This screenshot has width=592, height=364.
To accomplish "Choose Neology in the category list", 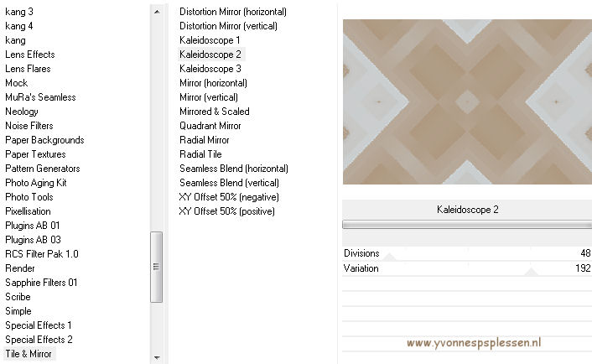I will pyautogui.click(x=22, y=112).
